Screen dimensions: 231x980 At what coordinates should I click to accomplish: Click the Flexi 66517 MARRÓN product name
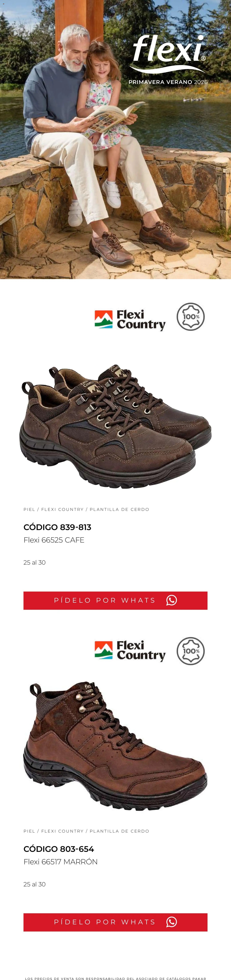pyautogui.click(x=60, y=862)
